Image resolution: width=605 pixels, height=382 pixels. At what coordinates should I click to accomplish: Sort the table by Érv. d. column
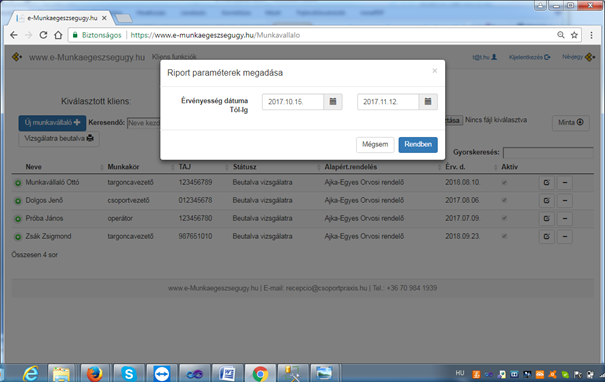click(455, 167)
